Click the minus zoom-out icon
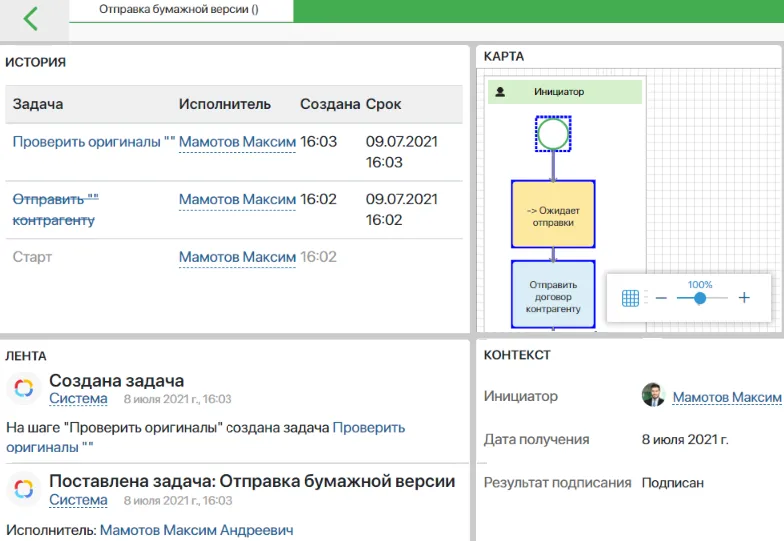This screenshot has height=541, width=784. pos(661,298)
